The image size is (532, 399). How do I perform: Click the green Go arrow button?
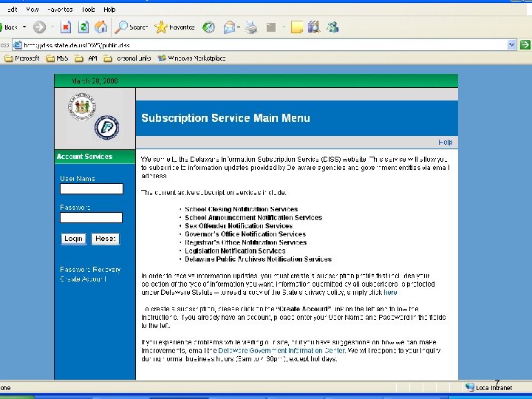(525, 44)
